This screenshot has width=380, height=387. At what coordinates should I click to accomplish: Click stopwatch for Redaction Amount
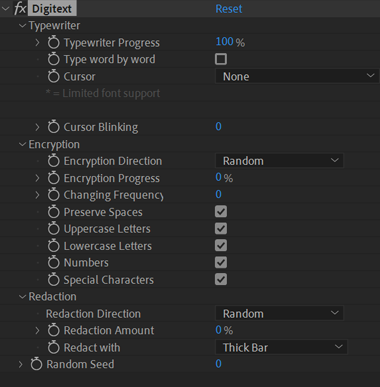click(53, 330)
